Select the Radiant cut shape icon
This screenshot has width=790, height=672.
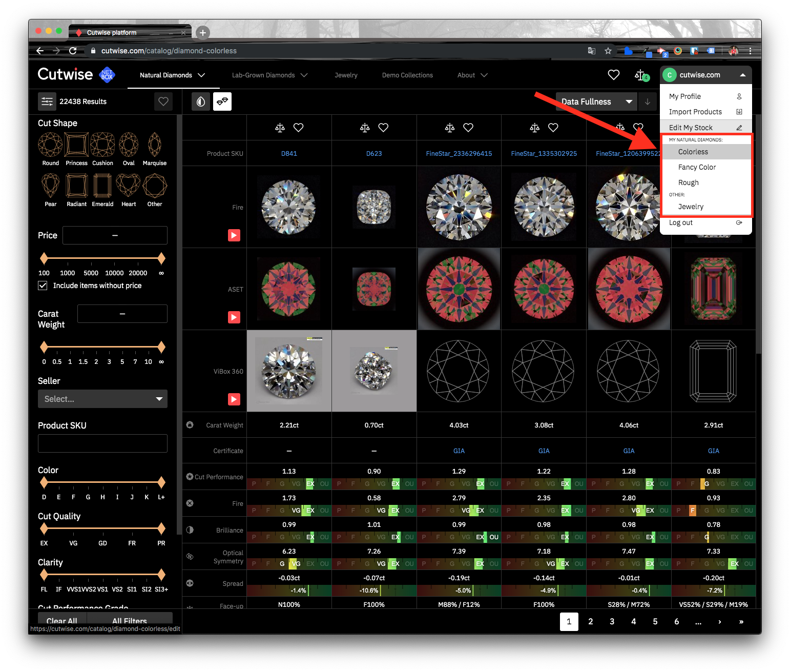(76, 186)
